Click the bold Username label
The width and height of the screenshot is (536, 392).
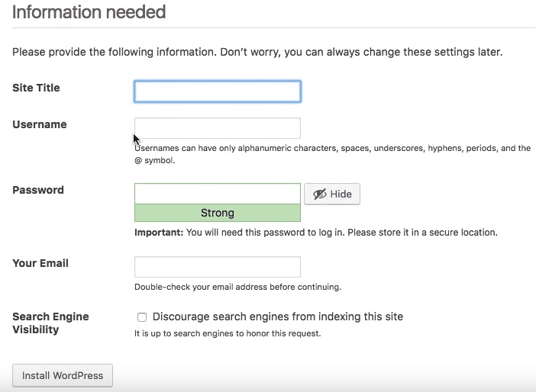[x=40, y=124]
